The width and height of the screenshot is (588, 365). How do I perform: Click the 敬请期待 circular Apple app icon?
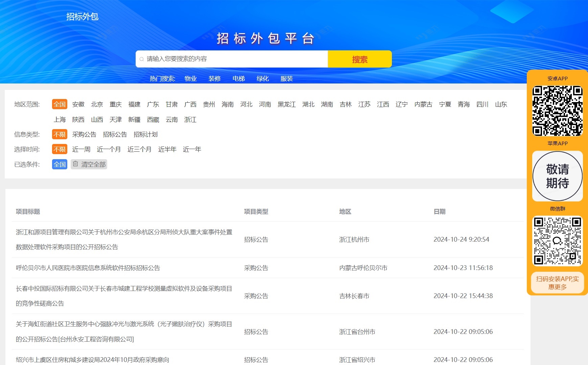(557, 176)
